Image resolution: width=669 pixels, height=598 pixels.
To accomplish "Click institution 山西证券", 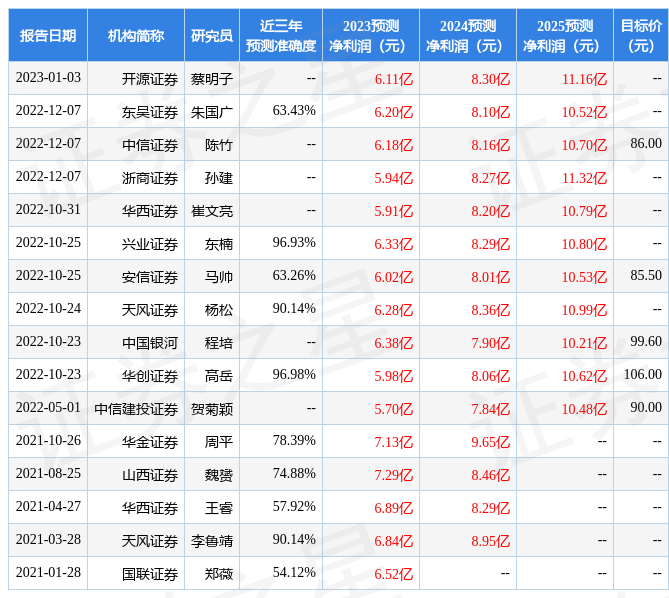I will pyautogui.click(x=150, y=475).
